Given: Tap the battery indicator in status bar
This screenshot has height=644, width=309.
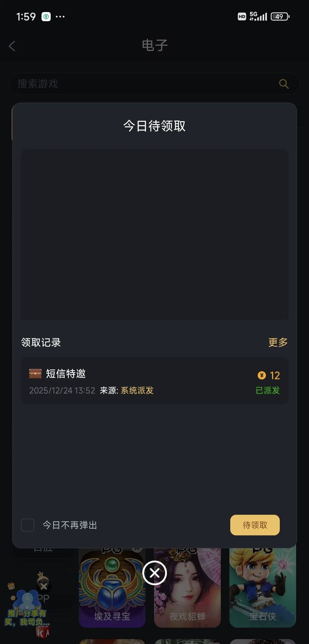Looking at the screenshot, I should coord(280,17).
